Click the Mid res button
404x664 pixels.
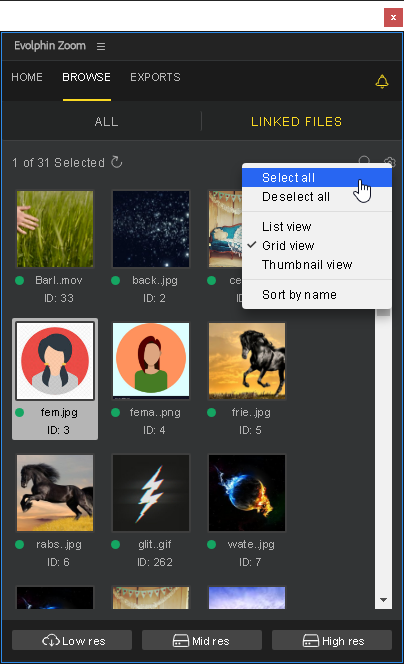click(x=202, y=641)
